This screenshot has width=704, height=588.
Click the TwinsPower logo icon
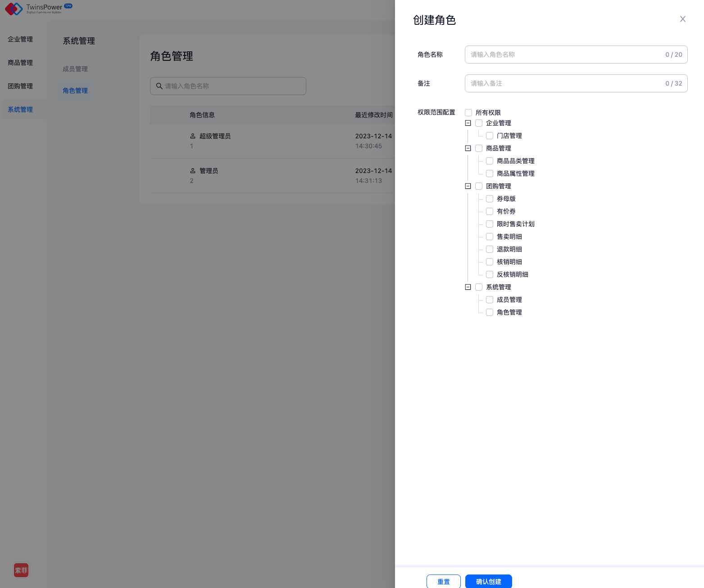pyautogui.click(x=14, y=9)
